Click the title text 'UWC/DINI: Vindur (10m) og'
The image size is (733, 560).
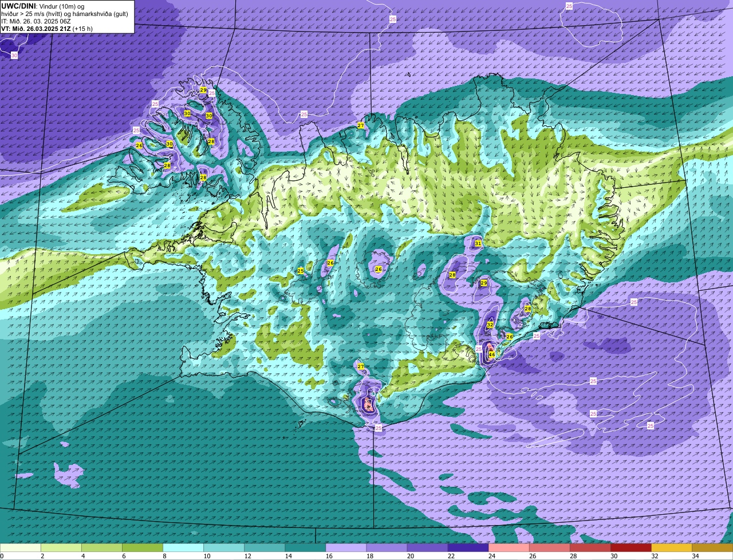[43, 6]
